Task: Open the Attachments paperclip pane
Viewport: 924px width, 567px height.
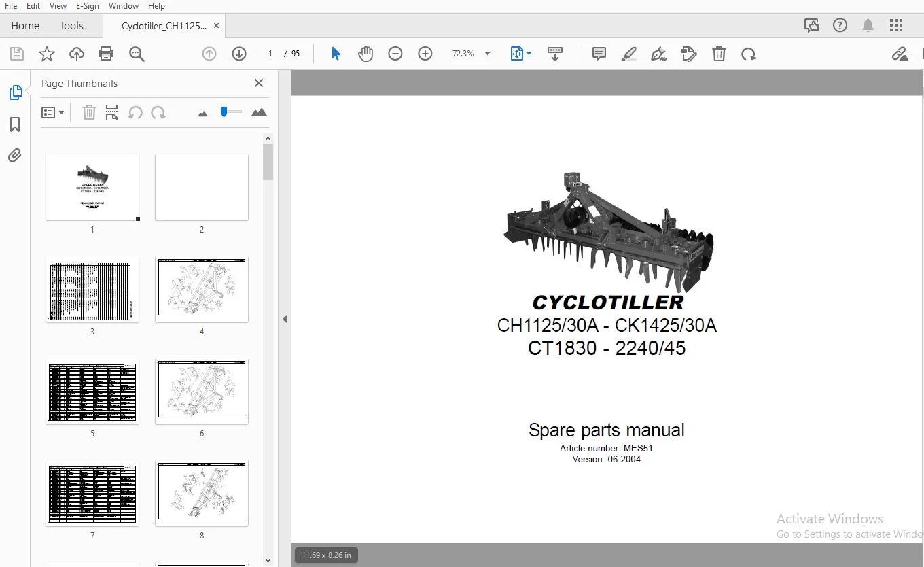Action: pos(15,156)
